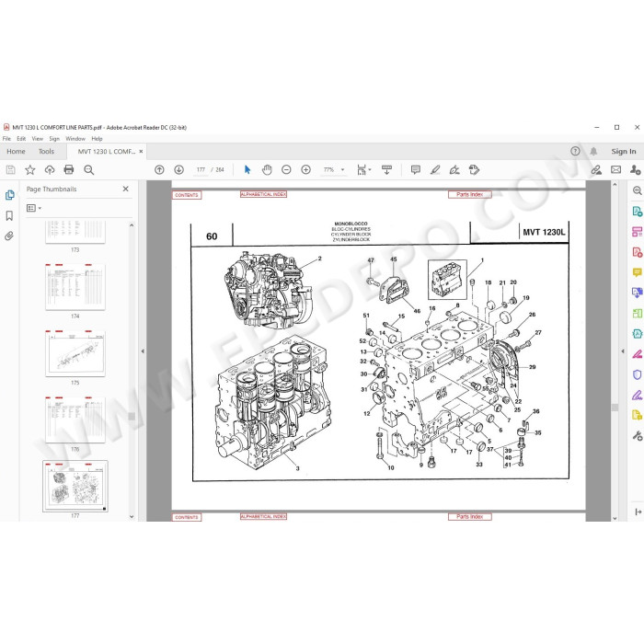Select page 174 thumbnail
Viewport: 644px width, 644px height.
pyautogui.click(x=75, y=287)
